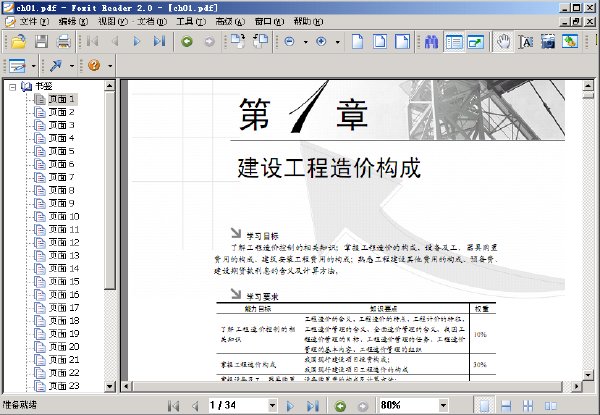The image size is (600, 415).
Task: Select bookmark 页面 5
Action: click(x=61, y=151)
